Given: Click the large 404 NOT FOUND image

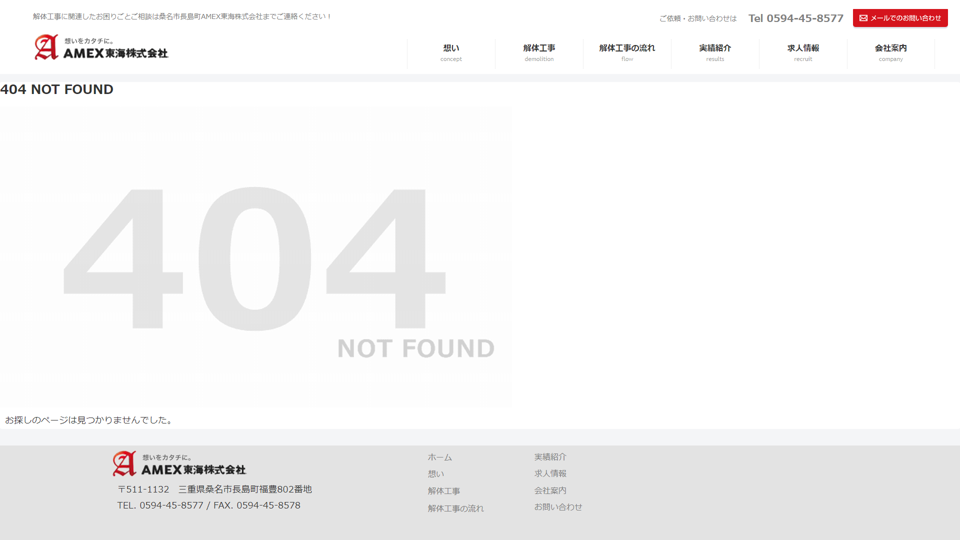Looking at the screenshot, I should click(x=256, y=258).
